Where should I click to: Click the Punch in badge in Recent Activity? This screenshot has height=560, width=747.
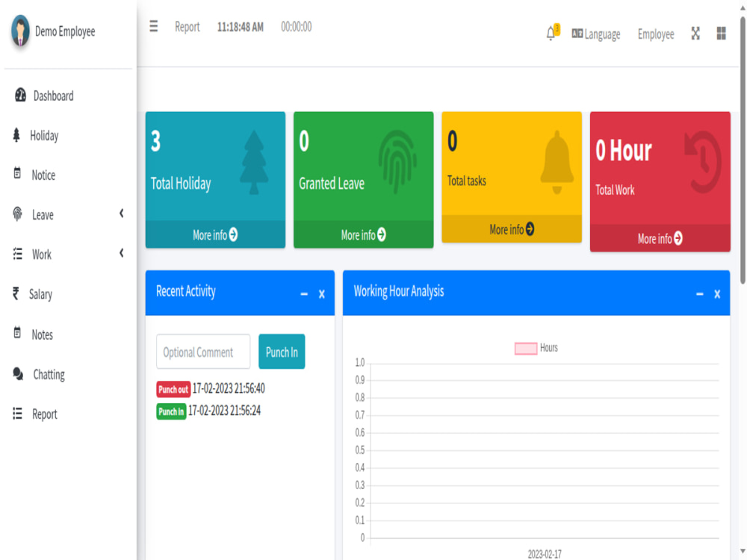click(171, 411)
